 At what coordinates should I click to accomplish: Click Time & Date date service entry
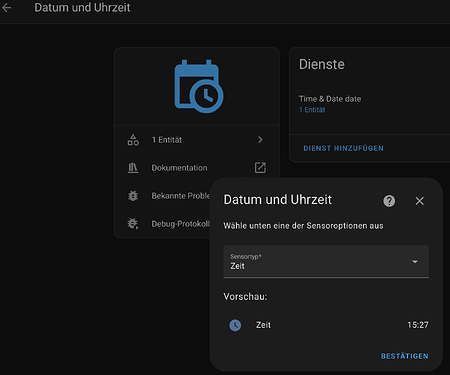pyautogui.click(x=330, y=99)
